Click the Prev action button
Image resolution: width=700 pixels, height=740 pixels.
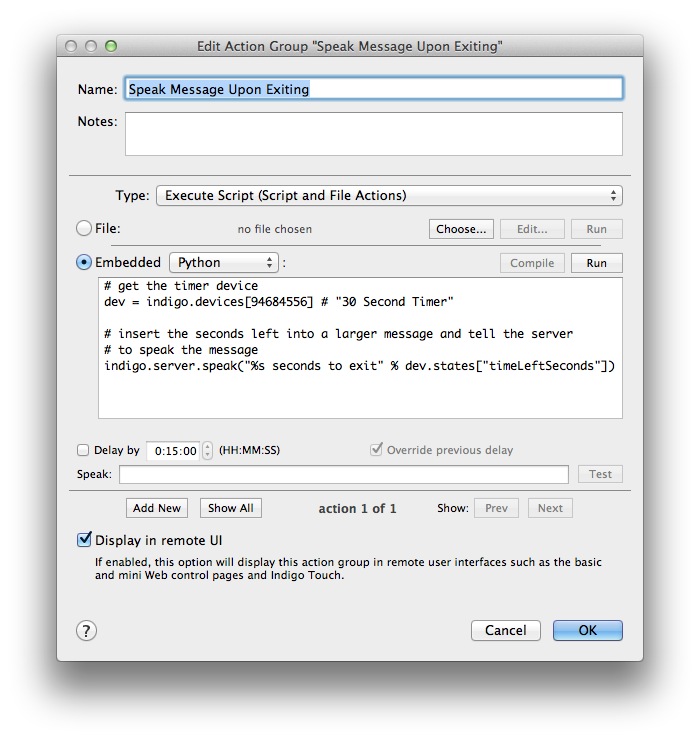[496, 508]
